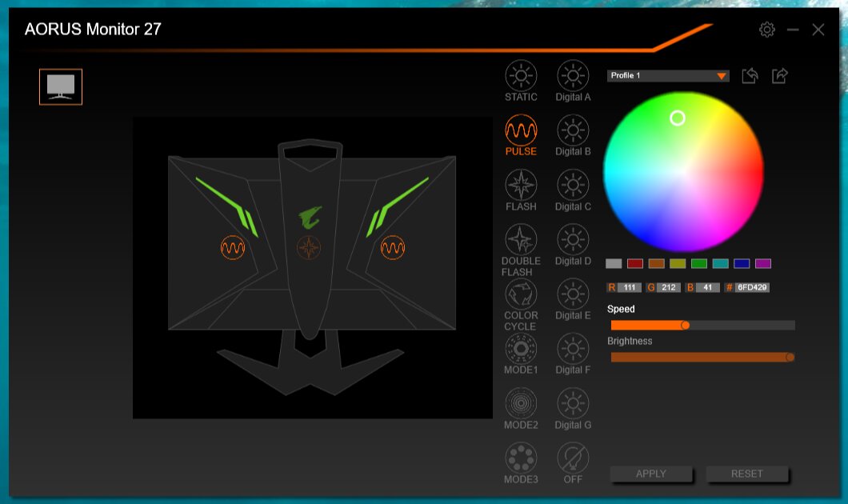Screen dimensions: 848x504
Task: Open settings with the gear icon
Action: (767, 30)
